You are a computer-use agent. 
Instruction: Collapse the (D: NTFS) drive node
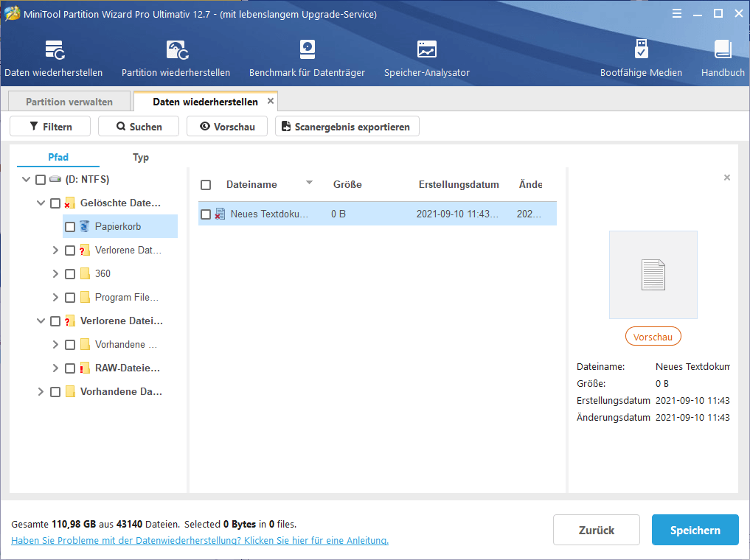tap(26, 180)
